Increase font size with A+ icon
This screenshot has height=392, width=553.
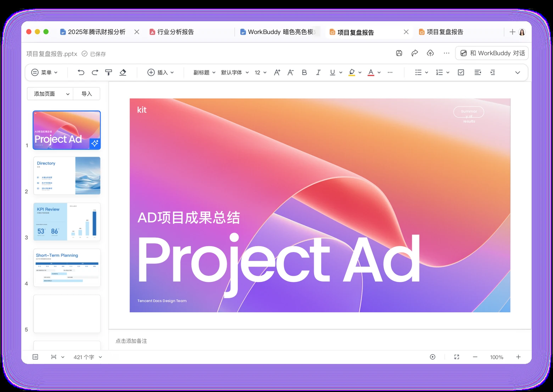tap(277, 72)
